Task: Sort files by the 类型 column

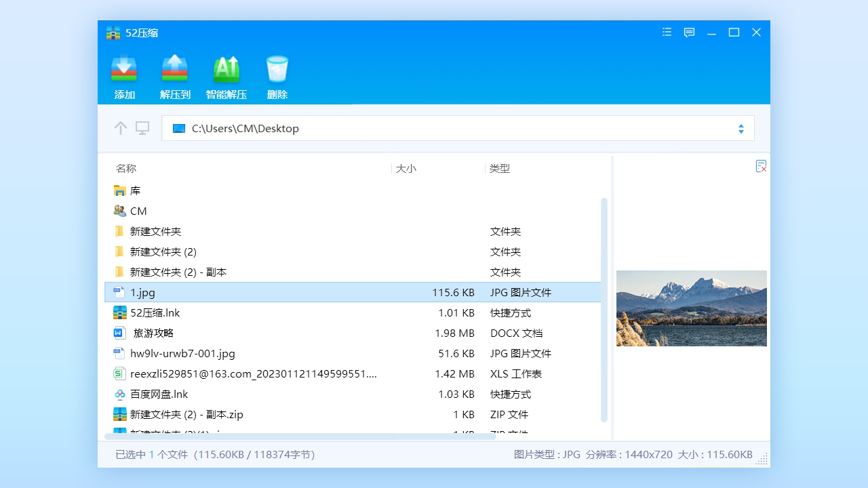Action: (500, 168)
